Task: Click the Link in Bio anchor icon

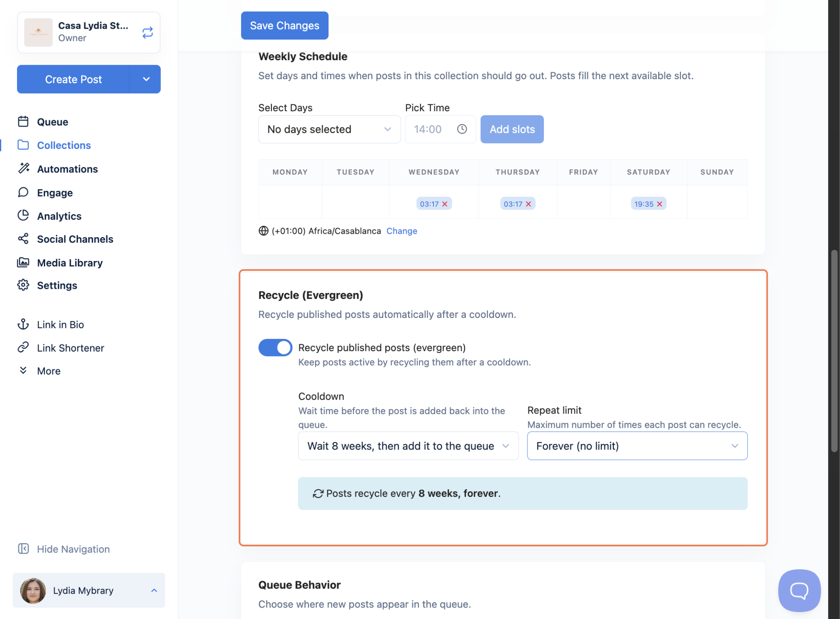Action: (x=23, y=324)
